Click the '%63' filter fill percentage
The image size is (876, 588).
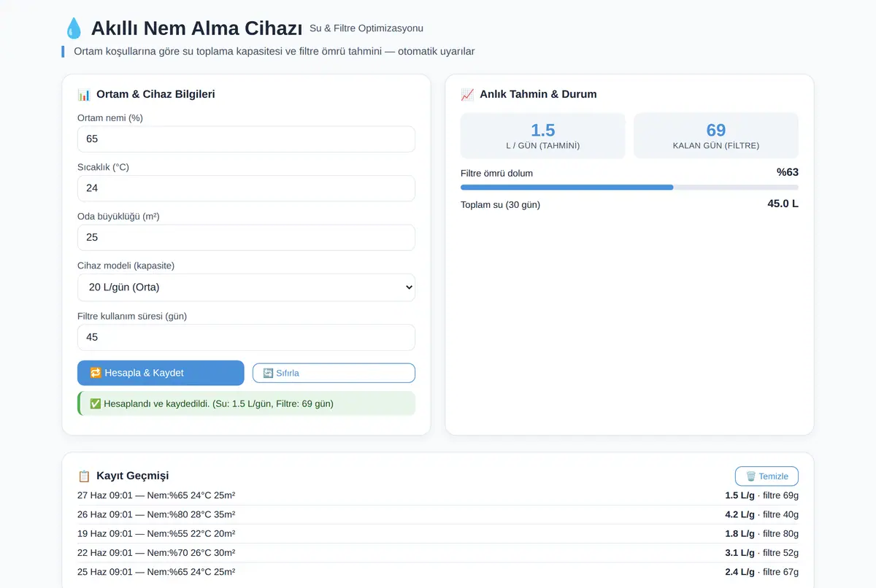coord(788,172)
